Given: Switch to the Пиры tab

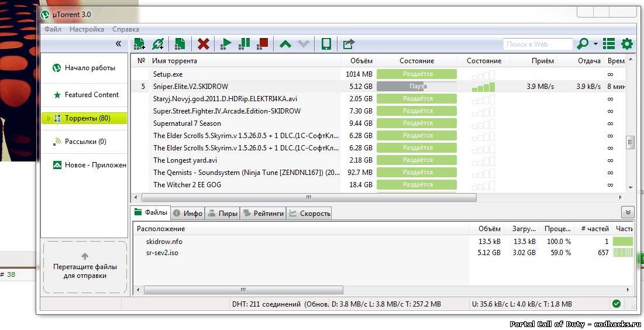Looking at the screenshot, I should [x=223, y=214].
